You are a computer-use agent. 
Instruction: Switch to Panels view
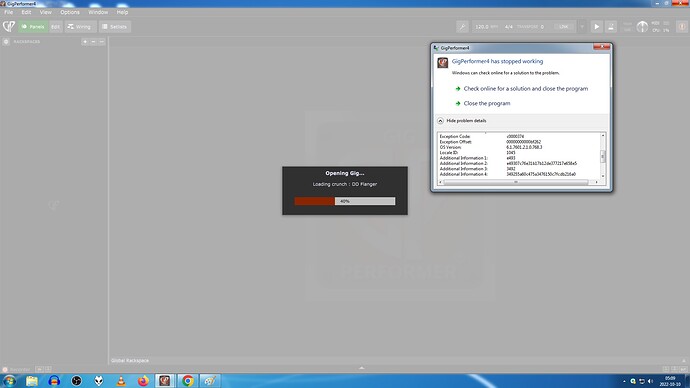(x=33, y=27)
